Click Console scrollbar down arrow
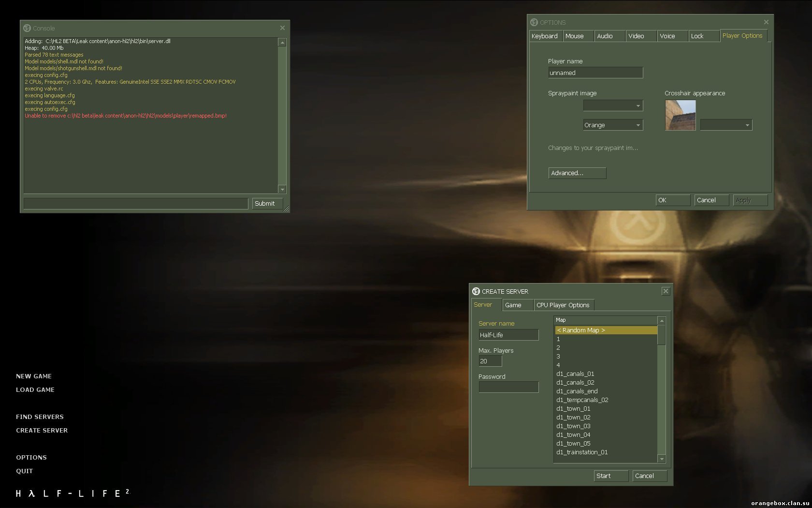 click(282, 189)
